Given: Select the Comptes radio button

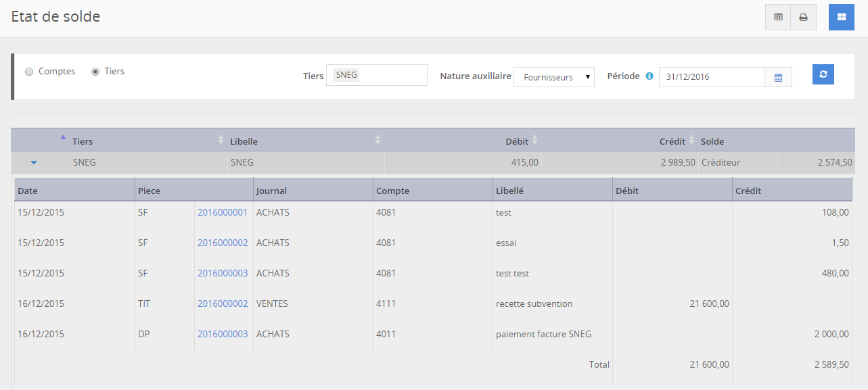Looking at the screenshot, I should (x=29, y=72).
